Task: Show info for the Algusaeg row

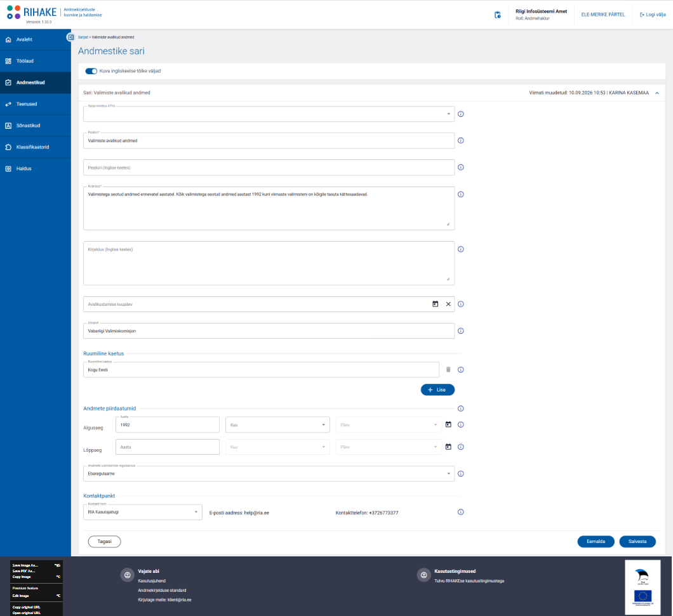Action: click(461, 424)
